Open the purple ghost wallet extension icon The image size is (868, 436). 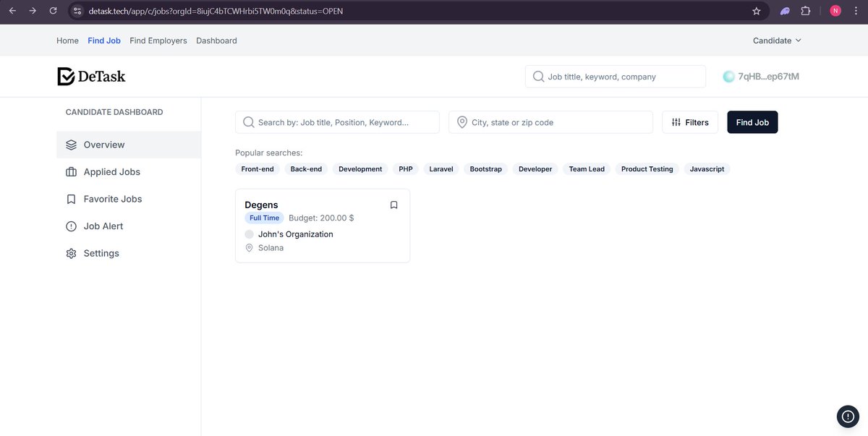click(x=786, y=11)
